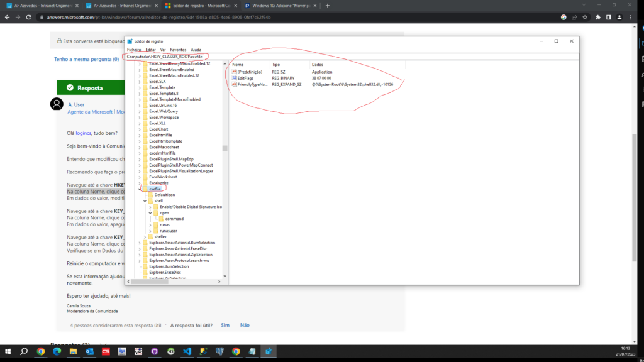The width and height of the screenshot is (644, 362).
Task: Collapse the open subkey in tree
Action: 150,213
